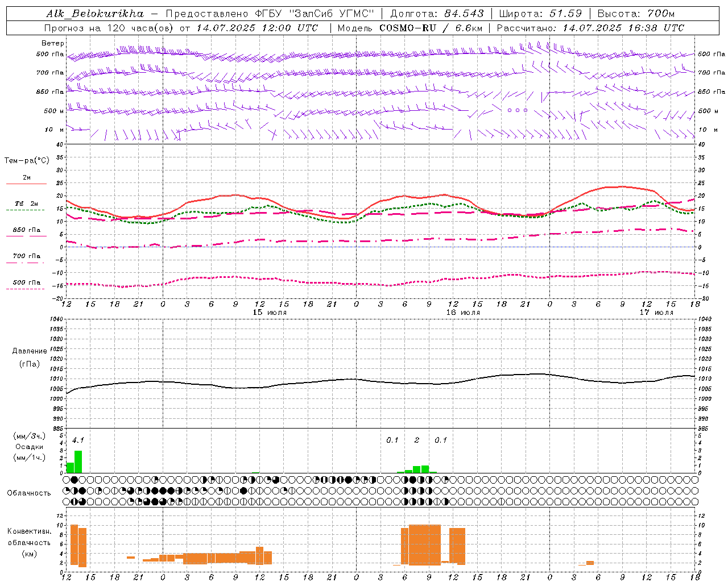Screen dimensions: 728x582
Task: Click the tallest green precipitation bar near 4.1
Action: coord(78,462)
